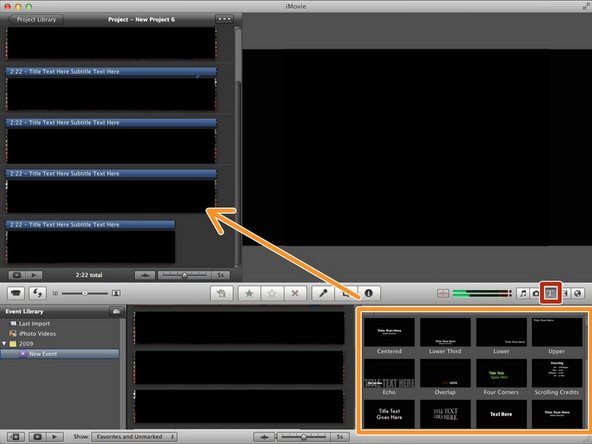This screenshot has width=592, height=444.
Task: Play selected events from beginning
Action: (x=54, y=437)
